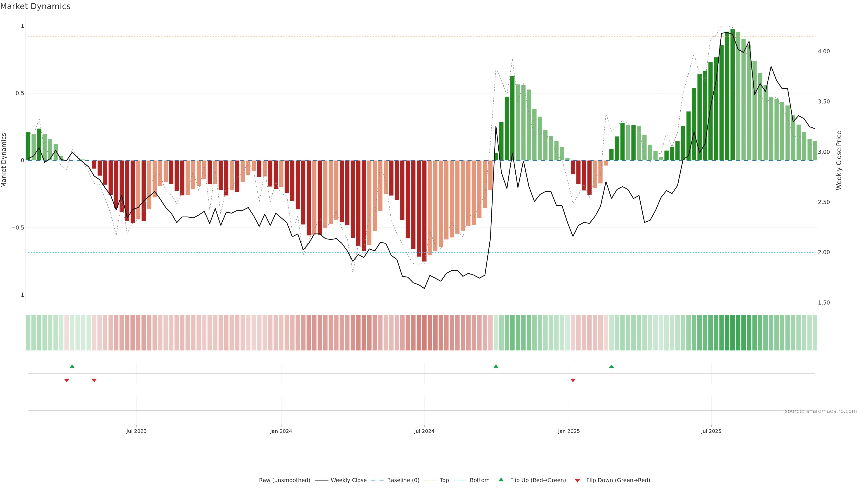Hide the Top threshold line via legend

coord(444,480)
